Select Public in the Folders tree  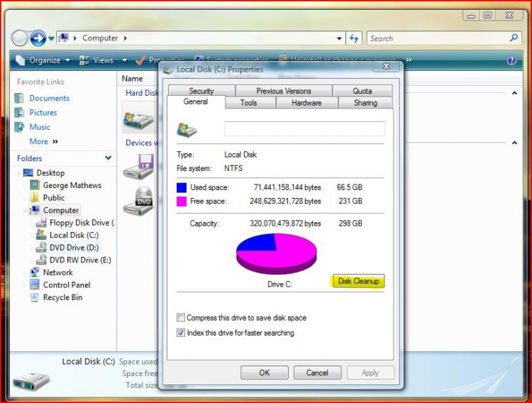(x=54, y=197)
